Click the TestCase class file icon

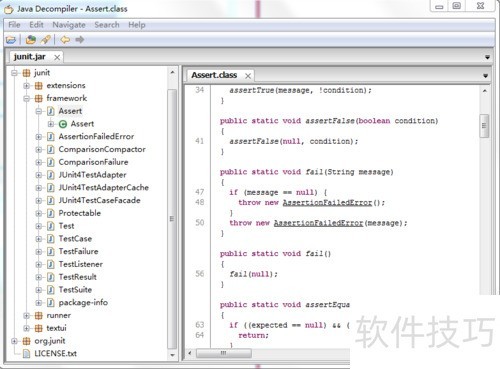tap(51, 239)
